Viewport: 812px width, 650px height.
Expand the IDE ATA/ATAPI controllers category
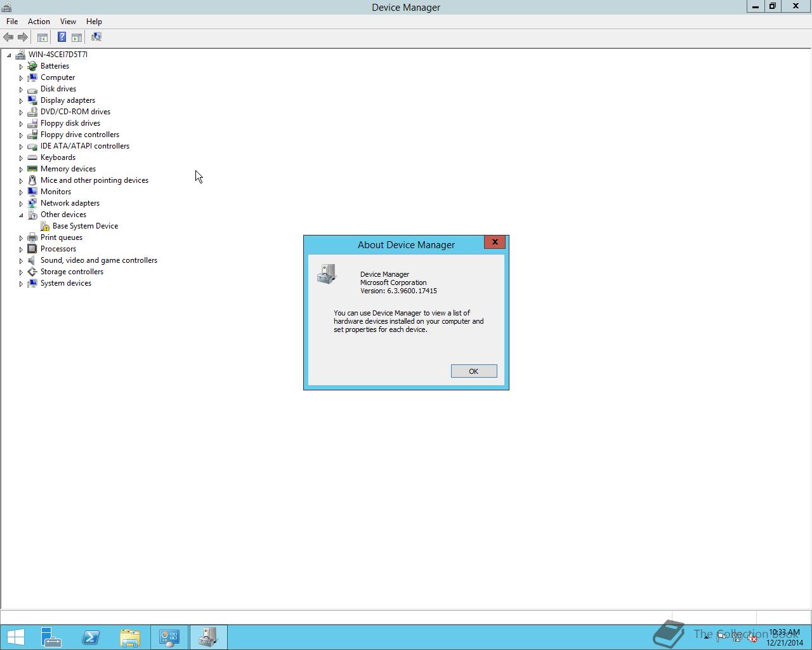pos(21,147)
